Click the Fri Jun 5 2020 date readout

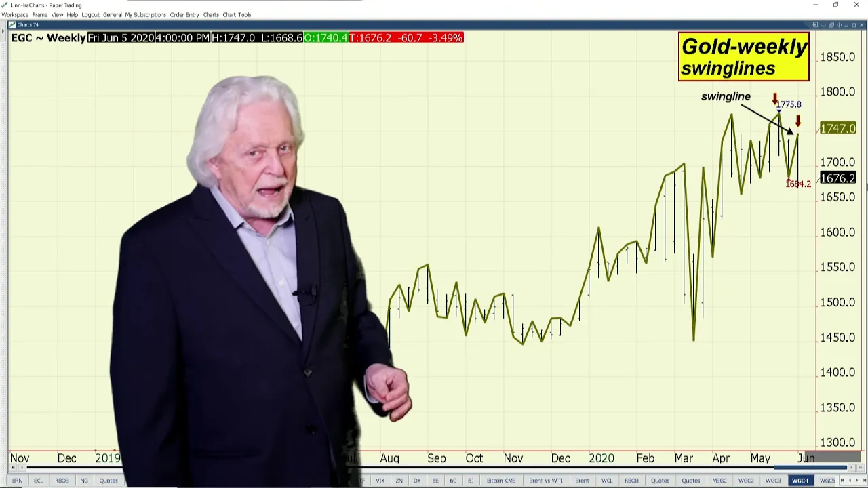click(121, 38)
